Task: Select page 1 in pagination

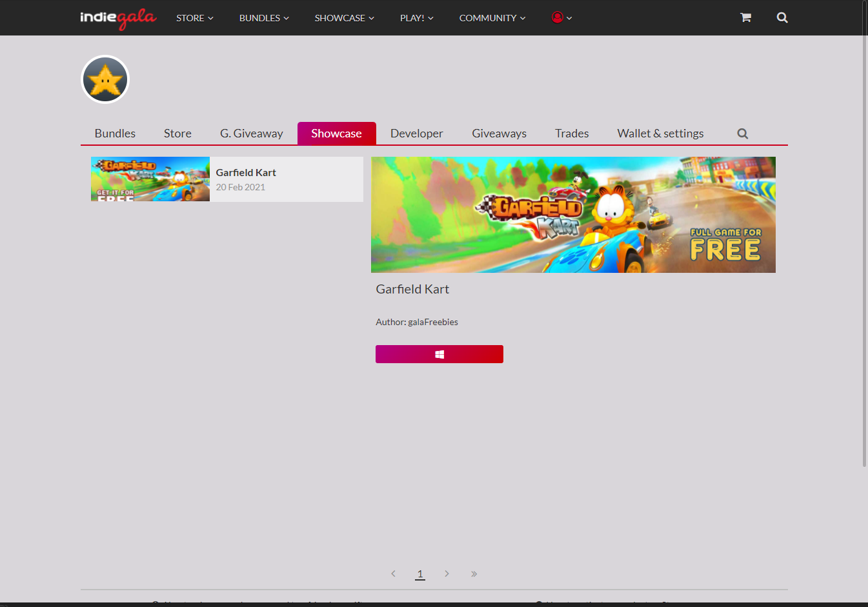Action: (x=420, y=573)
